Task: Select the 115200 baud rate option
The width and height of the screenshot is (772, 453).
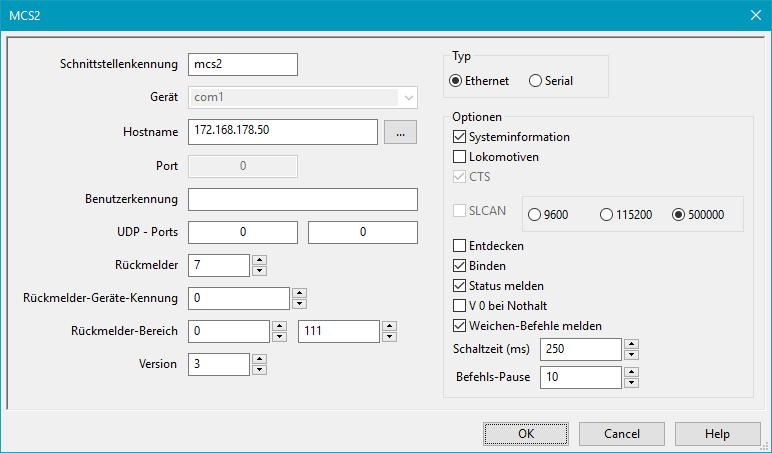Action: click(606, 214)
